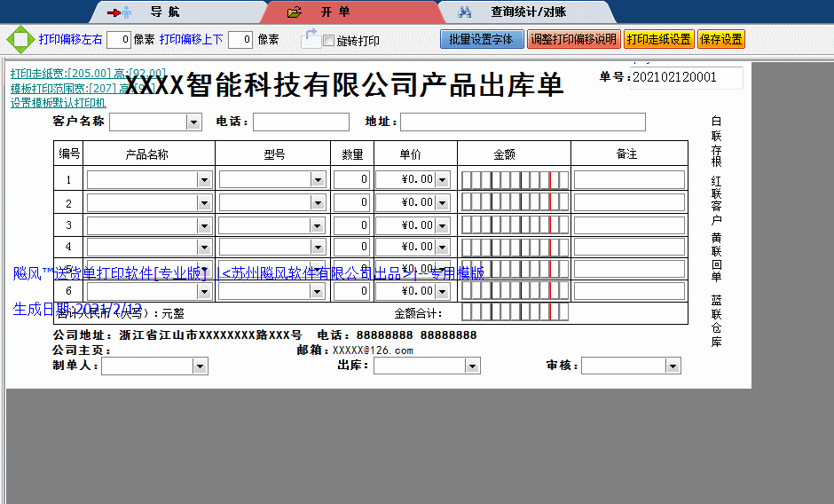Click the 打印走纸设置 button

pyautogui.click(x=659, y=39)
